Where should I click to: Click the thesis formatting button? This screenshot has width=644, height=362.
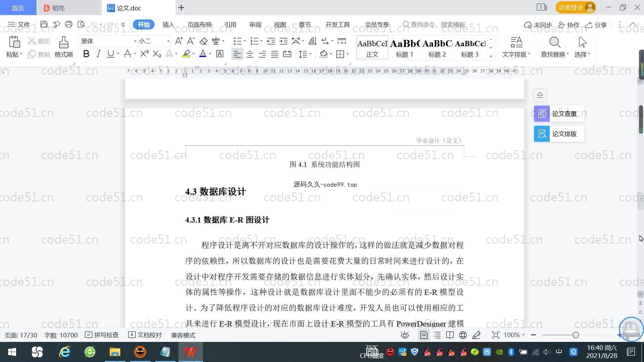click(x=559, y=134)
